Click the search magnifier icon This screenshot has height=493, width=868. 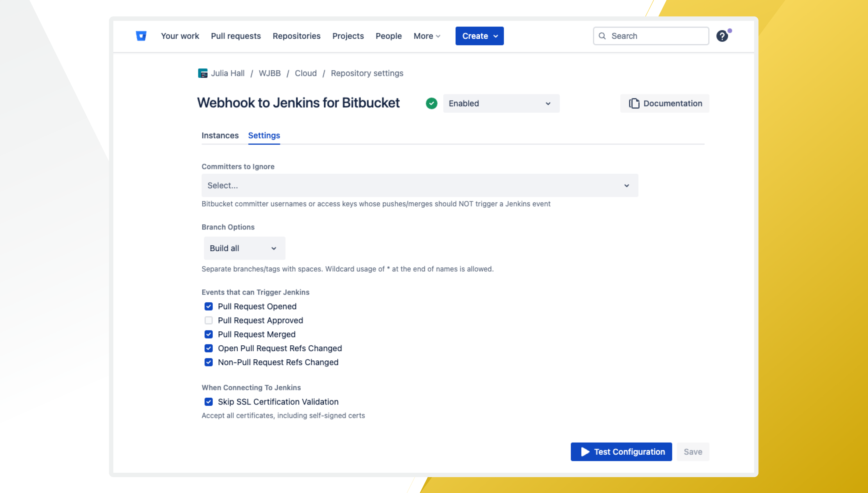tap(603, 36)
